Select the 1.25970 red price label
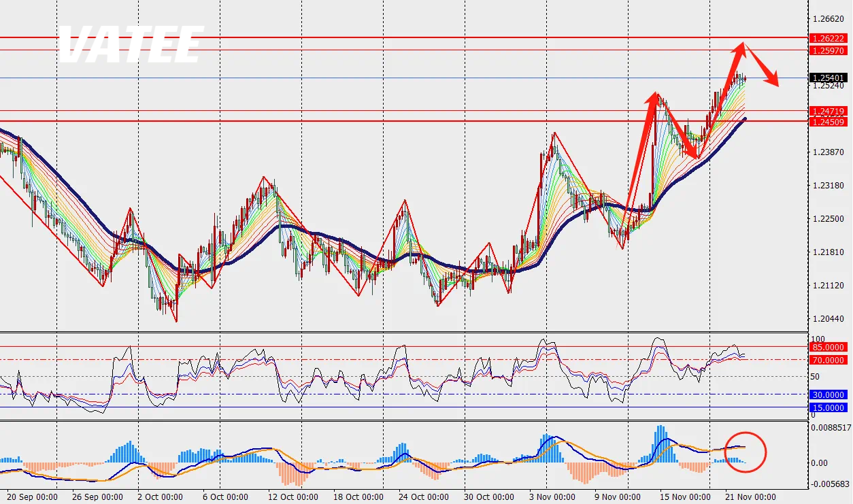 click(829, 50)
